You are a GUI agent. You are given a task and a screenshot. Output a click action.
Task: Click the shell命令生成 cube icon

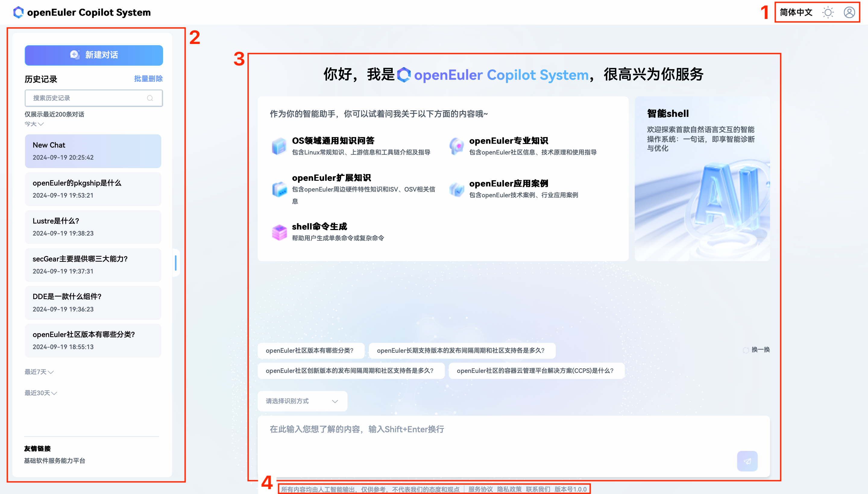279,232
